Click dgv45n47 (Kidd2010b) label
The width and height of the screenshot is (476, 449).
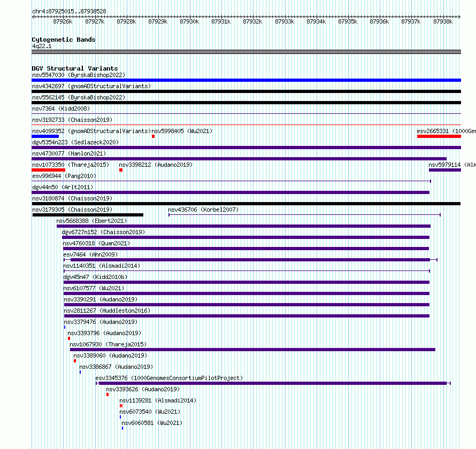95,277
